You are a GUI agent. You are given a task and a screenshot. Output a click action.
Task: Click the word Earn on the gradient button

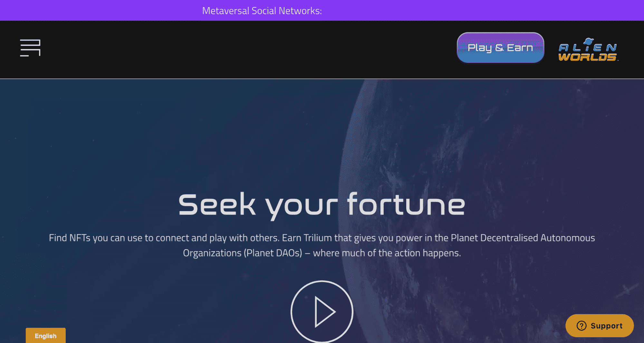520,48
